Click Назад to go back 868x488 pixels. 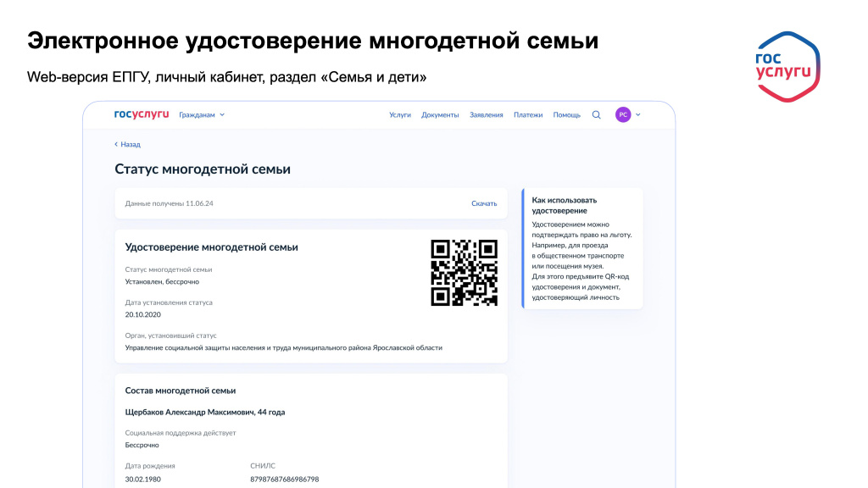(129, 144)
